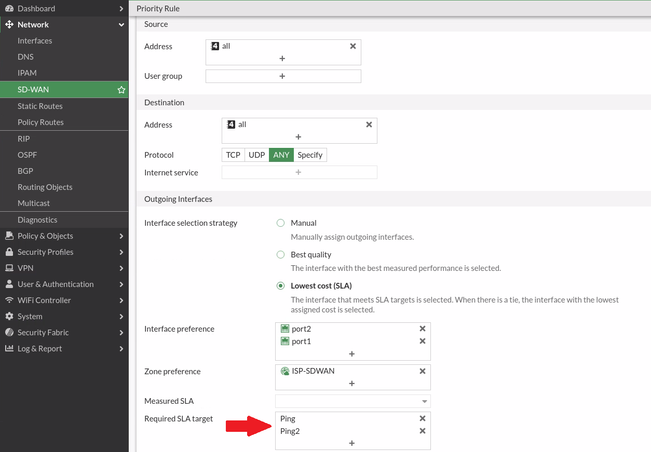Remove port2 from Interface preference
651x452 pixels.
pyautogui.click(x=422, y=328)
